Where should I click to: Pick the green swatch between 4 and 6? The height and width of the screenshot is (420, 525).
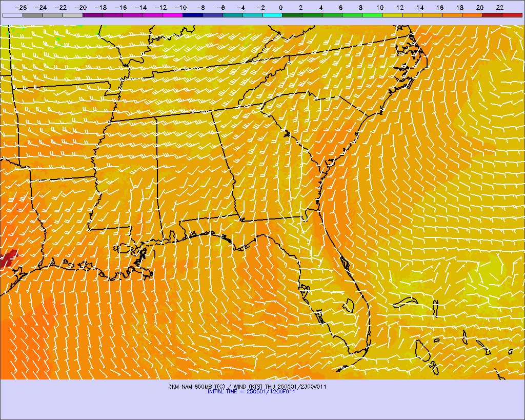332,15
